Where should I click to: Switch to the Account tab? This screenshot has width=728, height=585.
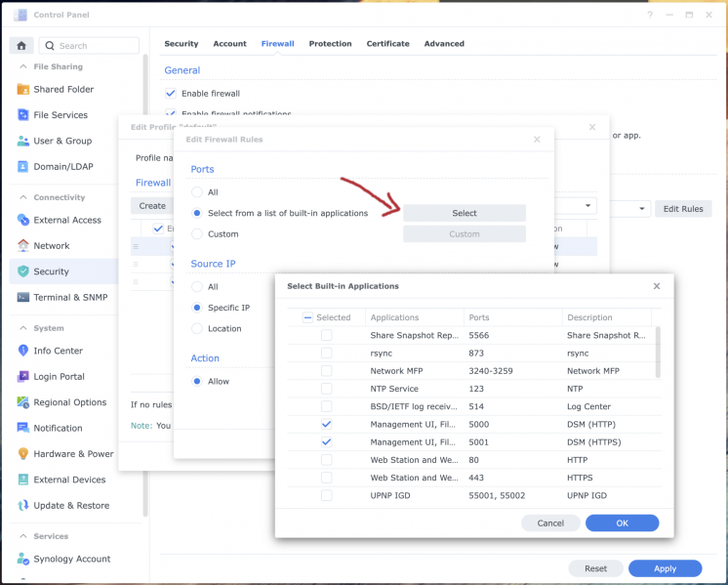click(x=230, y=44)
